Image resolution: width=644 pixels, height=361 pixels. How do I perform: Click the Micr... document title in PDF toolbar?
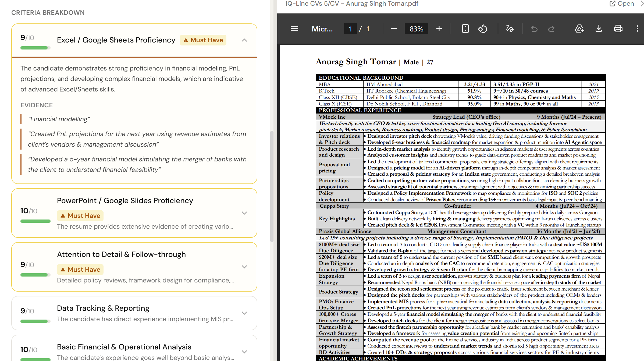click(322, 29)
